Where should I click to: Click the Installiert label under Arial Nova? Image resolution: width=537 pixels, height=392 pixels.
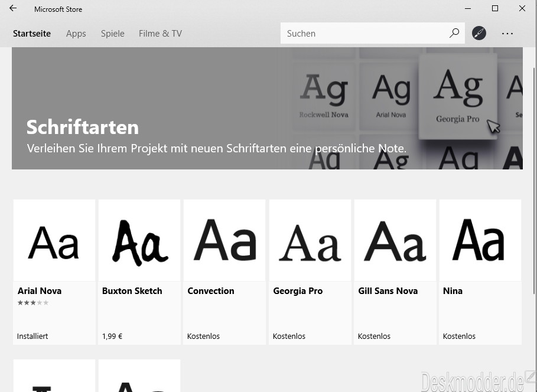tap(32, 336)
